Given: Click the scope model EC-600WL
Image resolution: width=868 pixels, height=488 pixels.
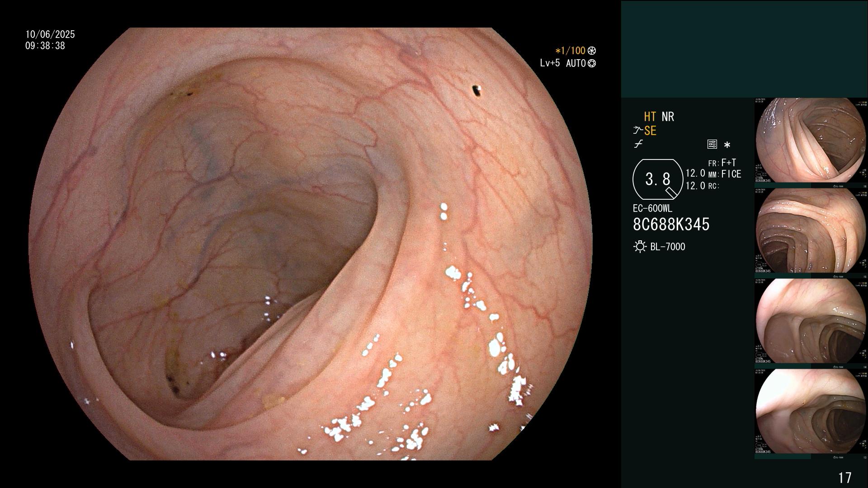Looking at the screenshot, I should 652,208.
